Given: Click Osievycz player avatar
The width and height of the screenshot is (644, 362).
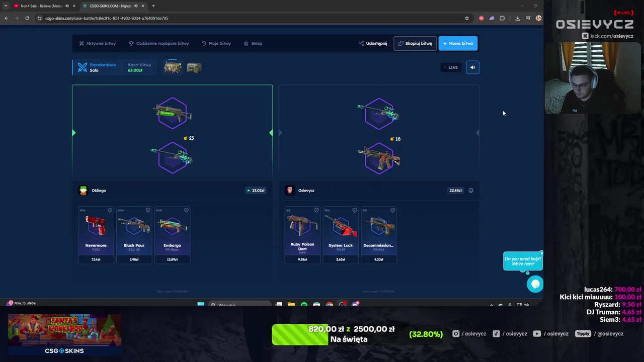Looking at the screenshot, I should pyautogui.click(x=289, y=190).
